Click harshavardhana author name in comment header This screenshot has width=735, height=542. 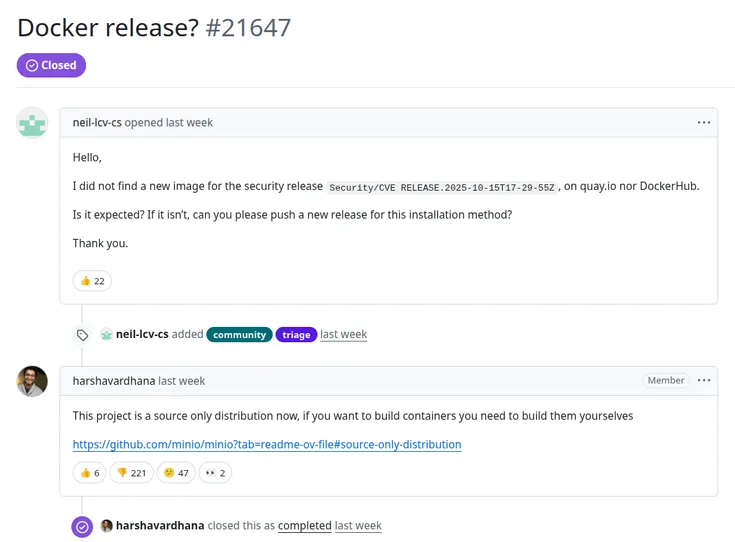(x=114, y=381)
